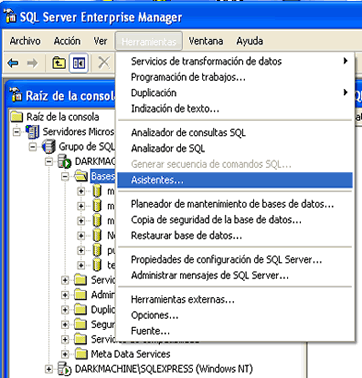
Task: Toggle the console tree show/hide icon
Action: coord(79,63)
